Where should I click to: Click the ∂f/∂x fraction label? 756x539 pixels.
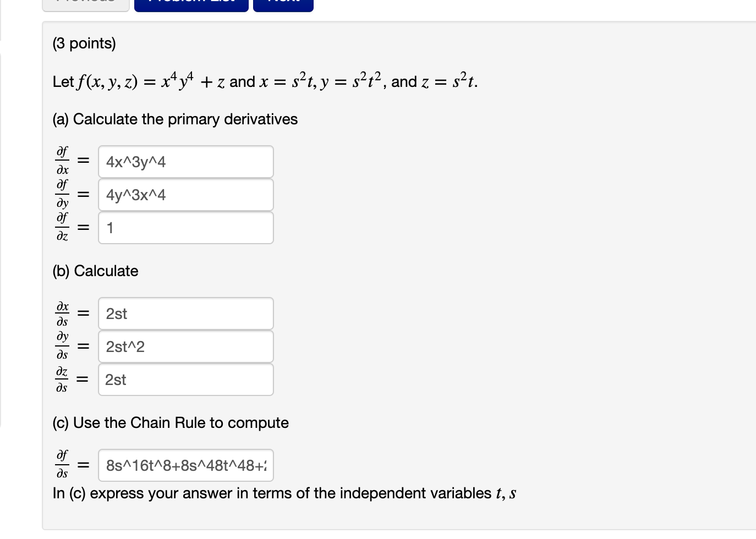coord(63,160)
